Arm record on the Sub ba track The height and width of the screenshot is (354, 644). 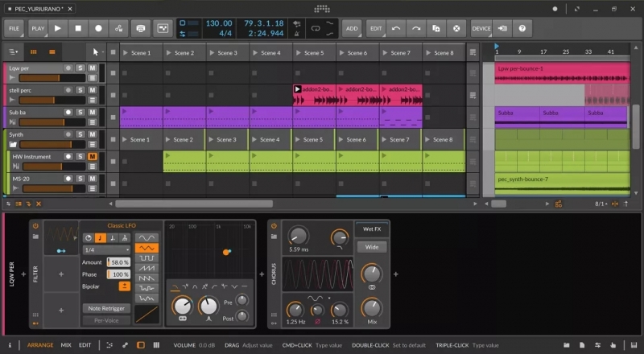68,112
